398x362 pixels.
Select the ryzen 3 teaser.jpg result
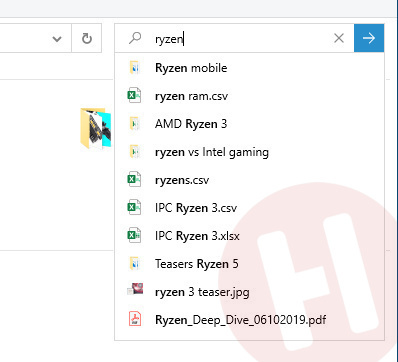249,292
